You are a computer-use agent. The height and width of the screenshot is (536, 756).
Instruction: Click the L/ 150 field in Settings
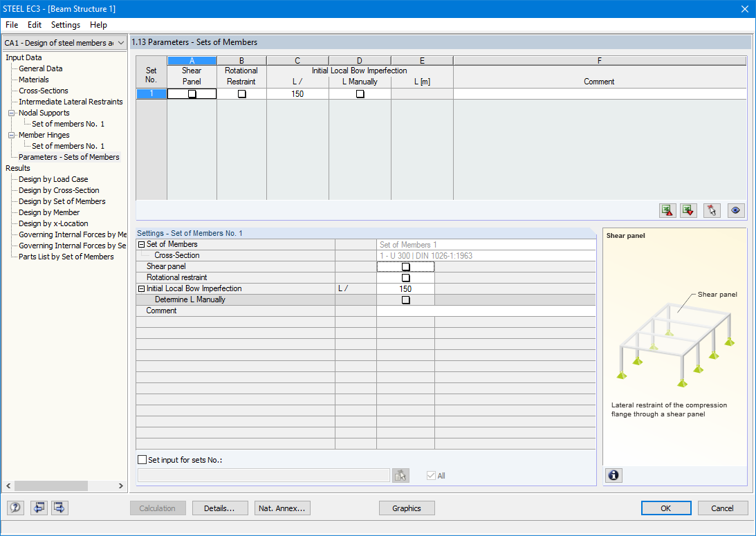pos(405,288)
